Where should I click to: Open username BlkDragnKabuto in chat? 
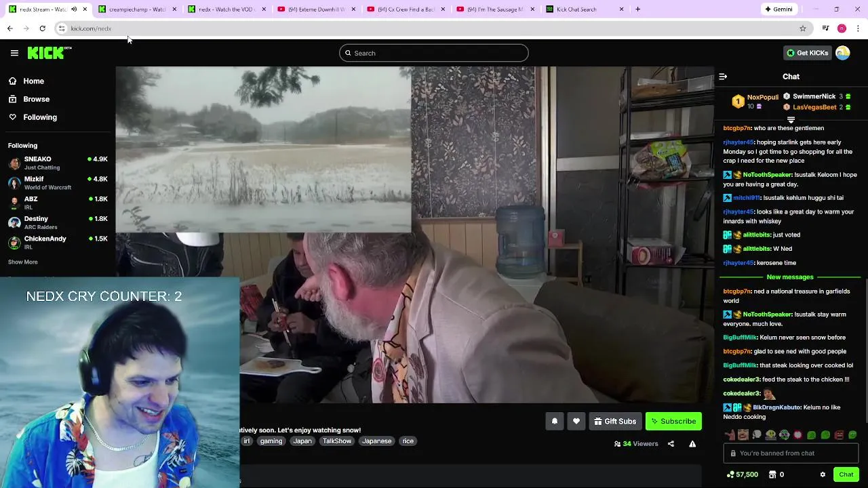pos(776,407)
